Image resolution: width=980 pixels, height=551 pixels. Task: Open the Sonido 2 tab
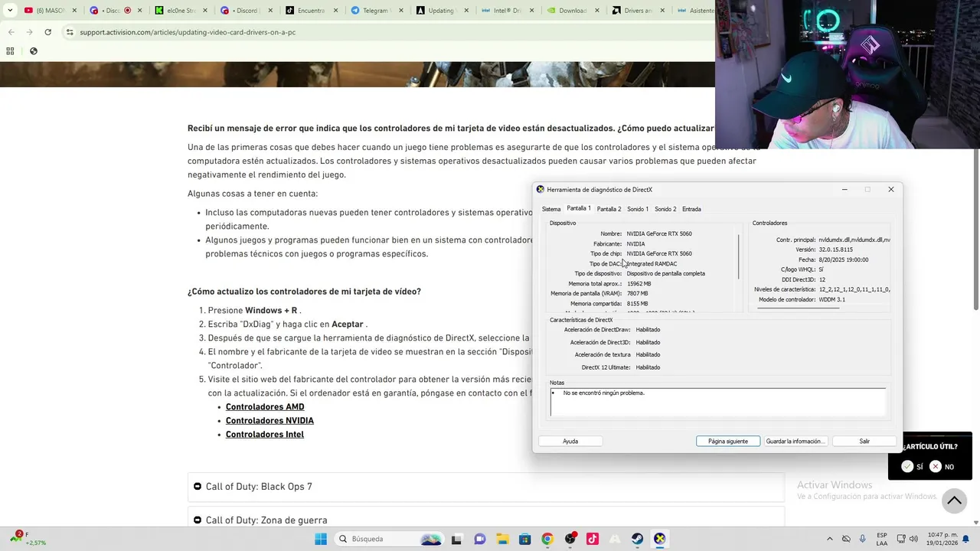(665, 209)
